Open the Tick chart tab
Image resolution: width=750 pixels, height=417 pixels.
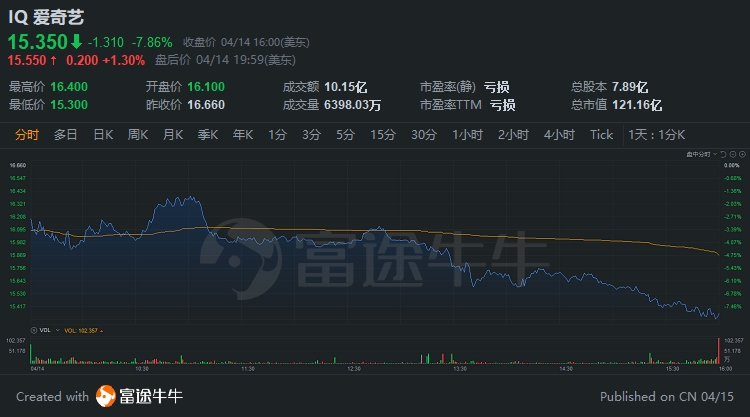(x=601, y=135)
